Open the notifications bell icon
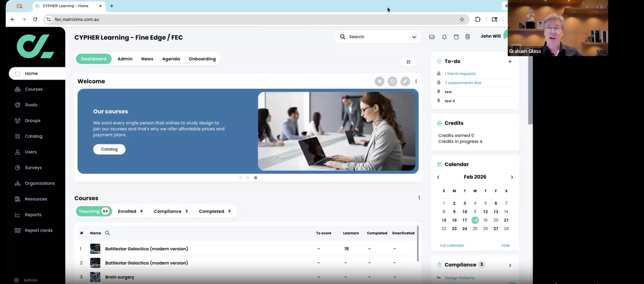The image size is (644, 284). 444,37
